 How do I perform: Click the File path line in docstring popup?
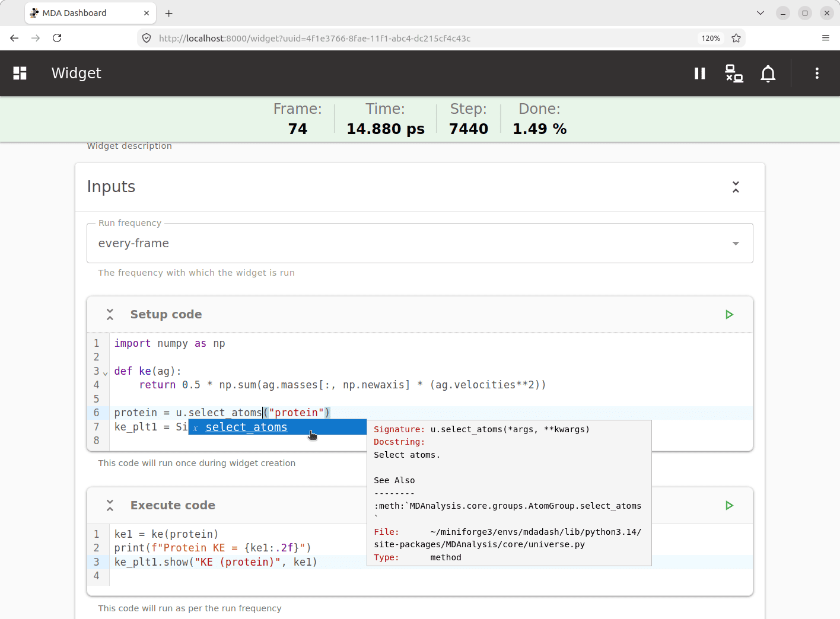[x=508, y=538]
